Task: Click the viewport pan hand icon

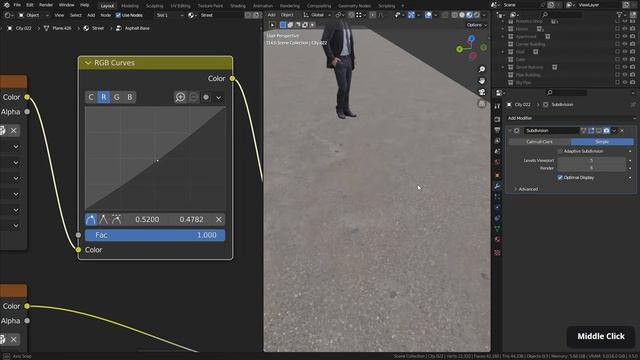Action: click(482, 81)
